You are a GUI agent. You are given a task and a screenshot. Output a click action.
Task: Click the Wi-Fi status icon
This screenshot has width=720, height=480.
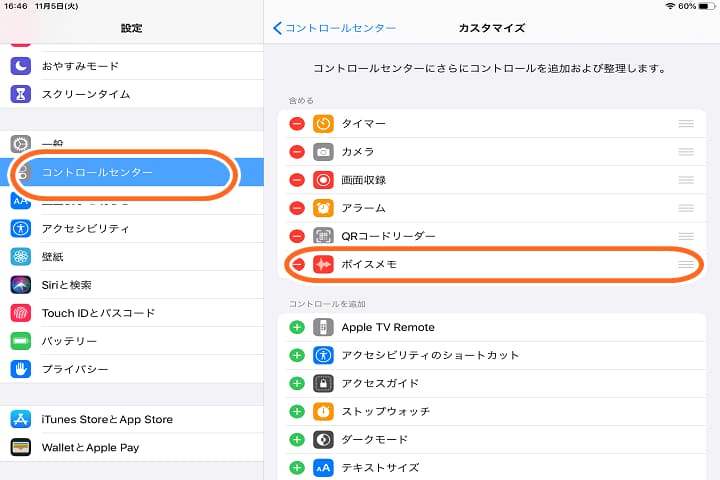[670, 6]
